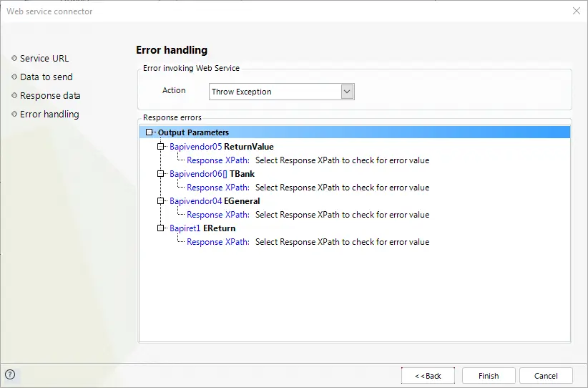Go to the Response data step
The height and width of the screenshot is (388, 588).
coord(50,96)
